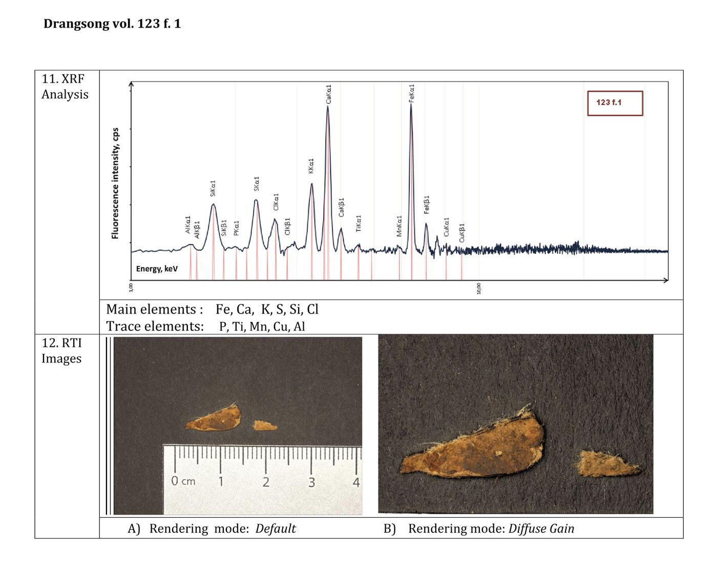
Task: Click the 'Rendering mode: Default' caption
Action: [223, 529]
